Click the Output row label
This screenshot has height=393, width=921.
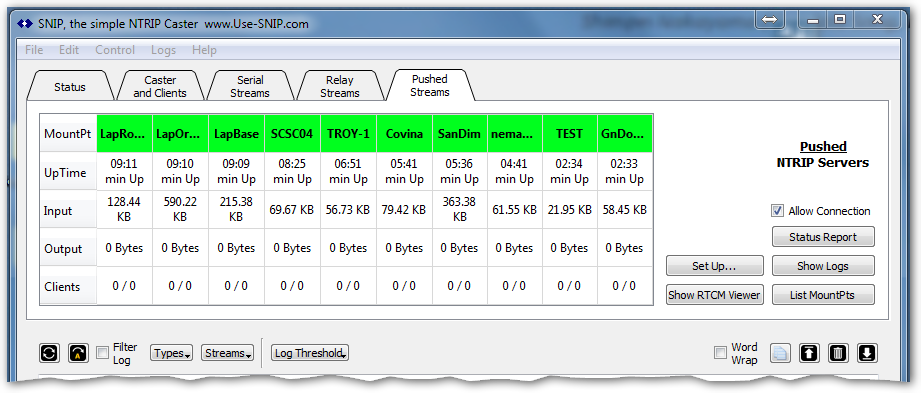click(x=68, y=248)
